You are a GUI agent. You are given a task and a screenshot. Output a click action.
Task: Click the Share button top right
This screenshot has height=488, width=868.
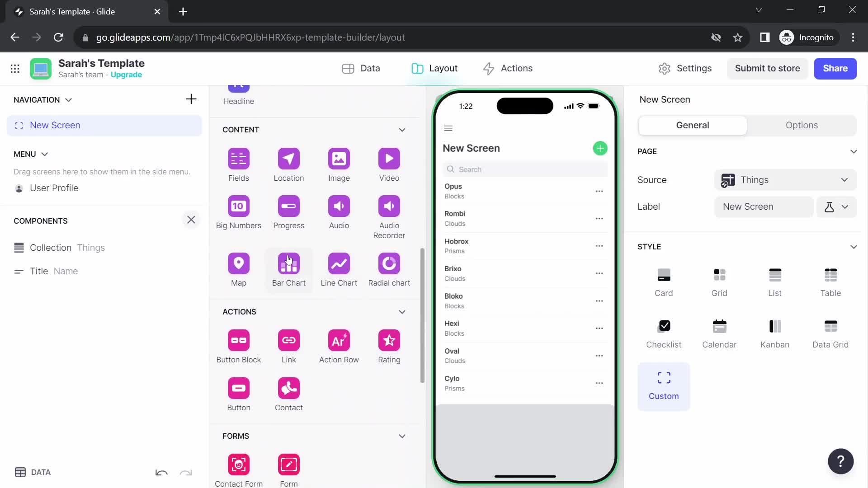(836, 68)
